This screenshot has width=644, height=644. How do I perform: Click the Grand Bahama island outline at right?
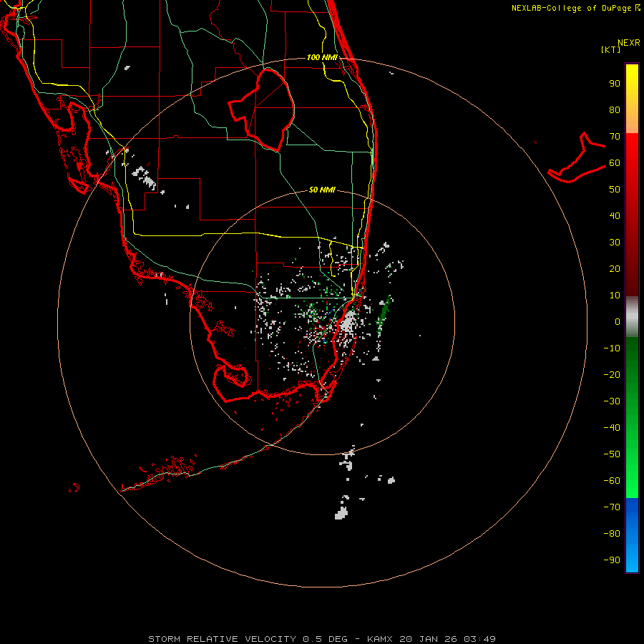(577, 158)
